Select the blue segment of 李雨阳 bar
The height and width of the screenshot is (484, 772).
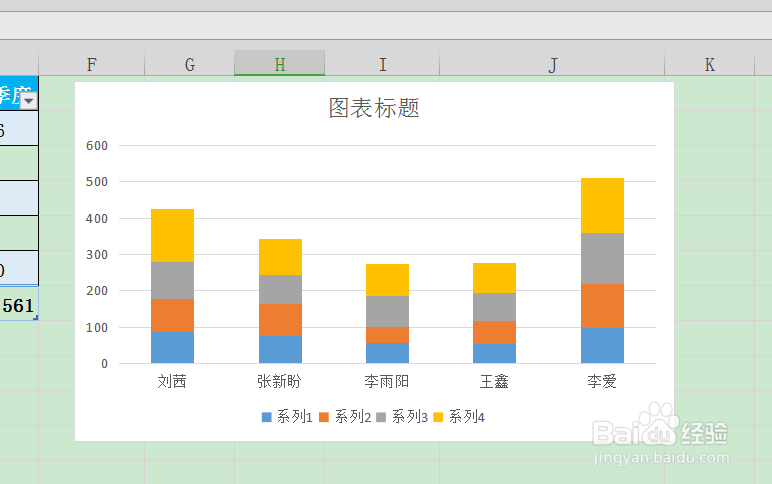[x=387, y=353]
